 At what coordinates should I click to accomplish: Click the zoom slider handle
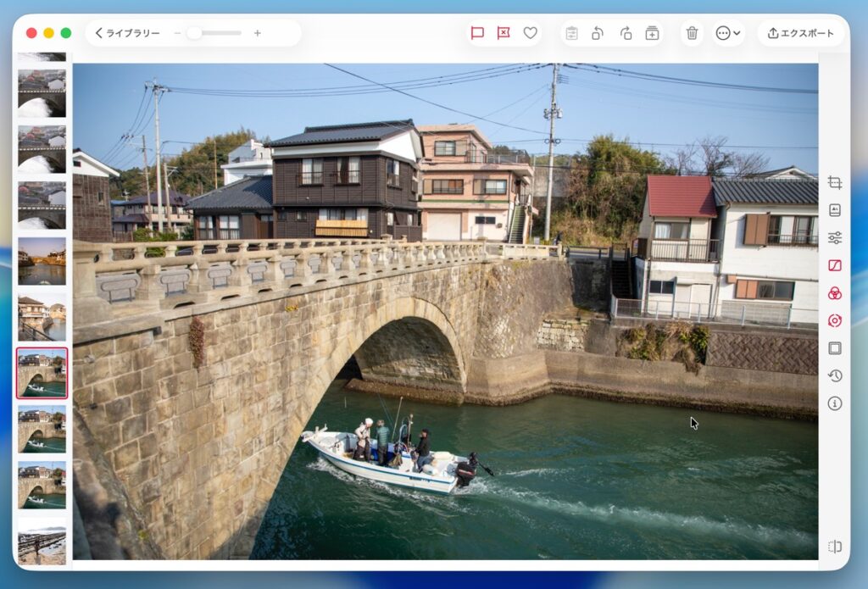tap(194, 33)
